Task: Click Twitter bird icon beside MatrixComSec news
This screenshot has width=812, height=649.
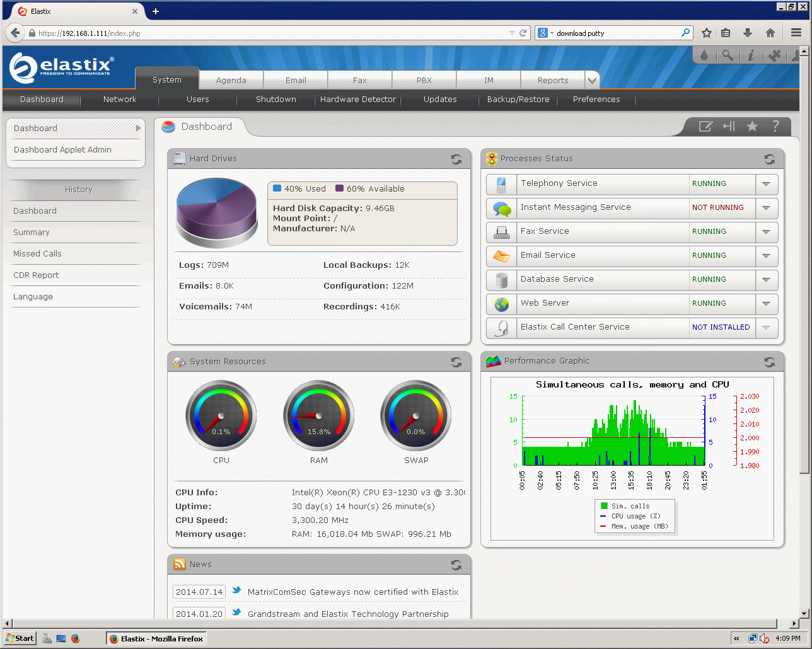Action: (x=236, y=591)
